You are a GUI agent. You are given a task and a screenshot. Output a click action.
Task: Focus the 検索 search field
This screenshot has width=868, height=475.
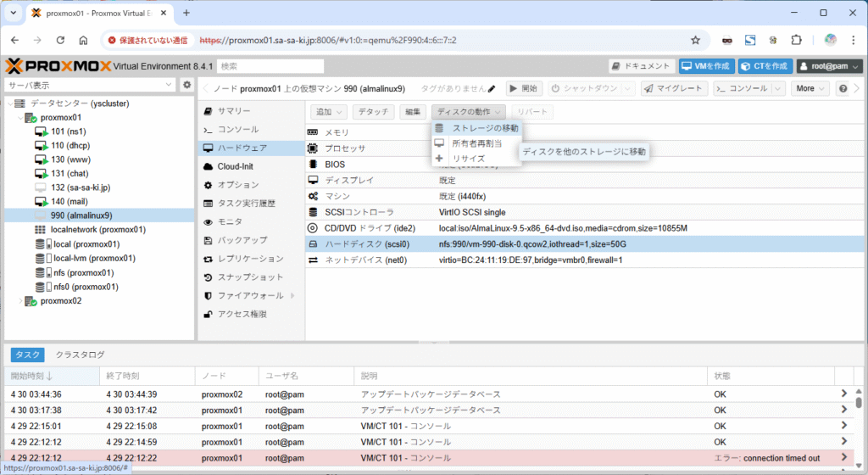coord(270,66)
